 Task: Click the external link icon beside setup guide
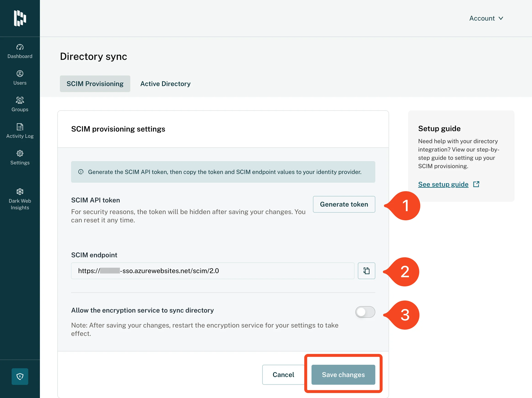[x=476, y=184]
